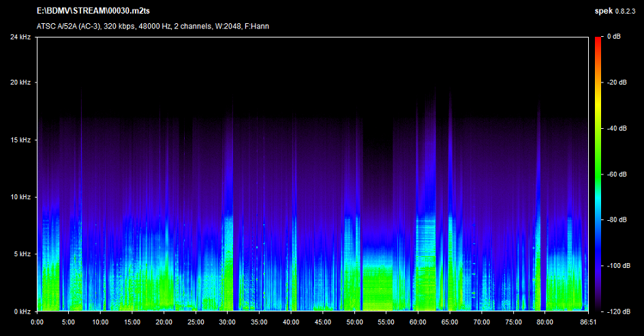Select the 30:00 time axis marker

[x=227, y=321]
